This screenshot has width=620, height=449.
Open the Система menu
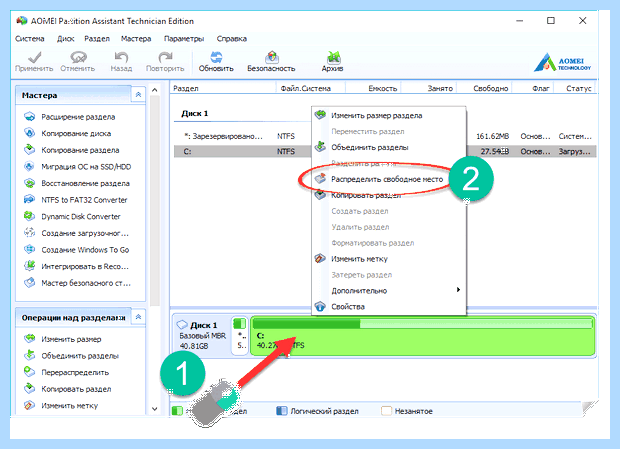click(x=30, y=39)
